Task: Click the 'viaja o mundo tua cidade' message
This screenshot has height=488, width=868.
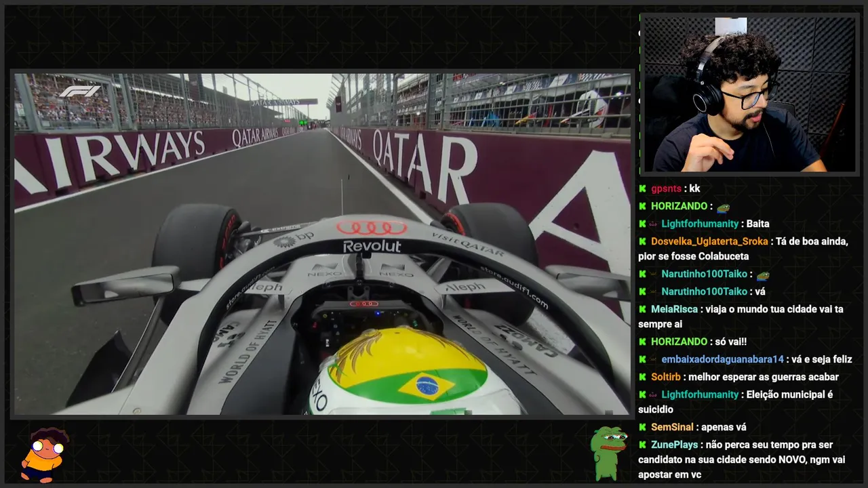Action: point(741,317)
